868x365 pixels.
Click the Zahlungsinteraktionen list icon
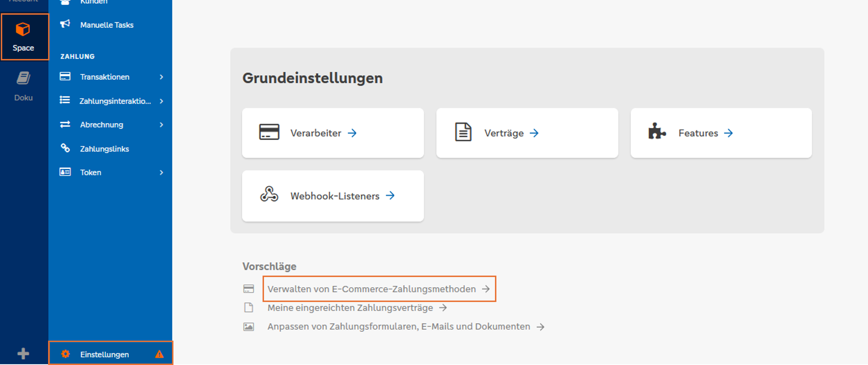point(65,100)
